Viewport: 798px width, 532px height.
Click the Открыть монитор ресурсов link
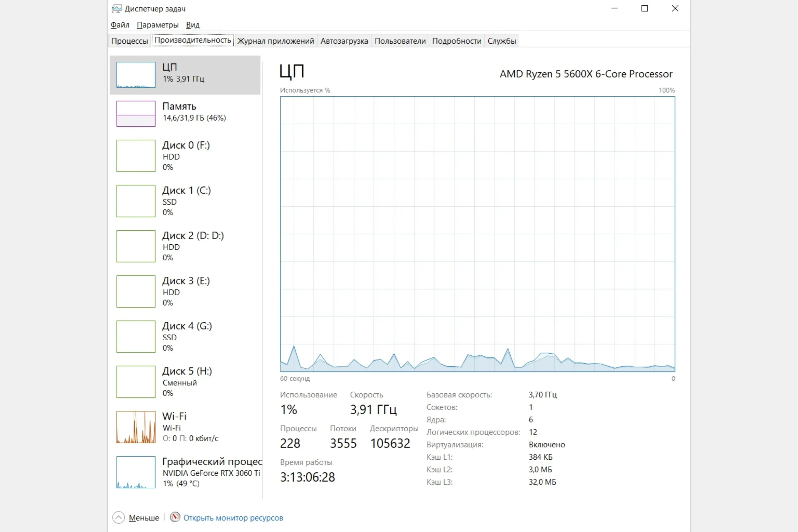point(233,518)
